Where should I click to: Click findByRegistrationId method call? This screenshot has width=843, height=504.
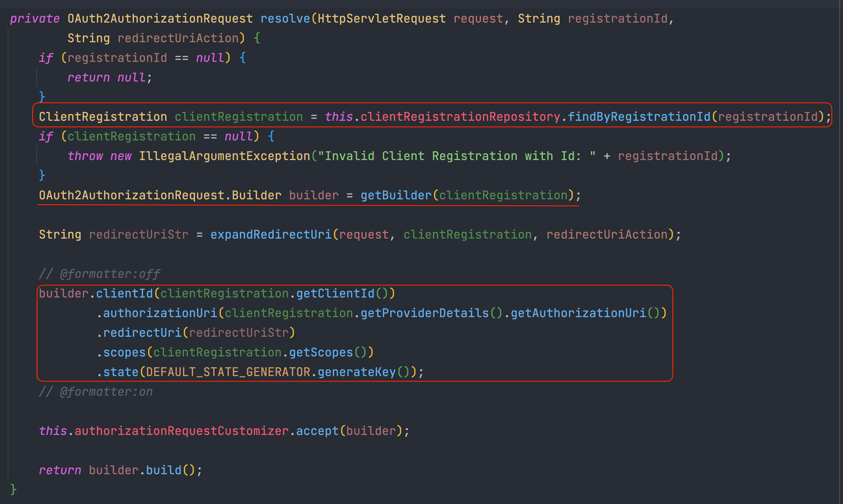tap(639, 117)
